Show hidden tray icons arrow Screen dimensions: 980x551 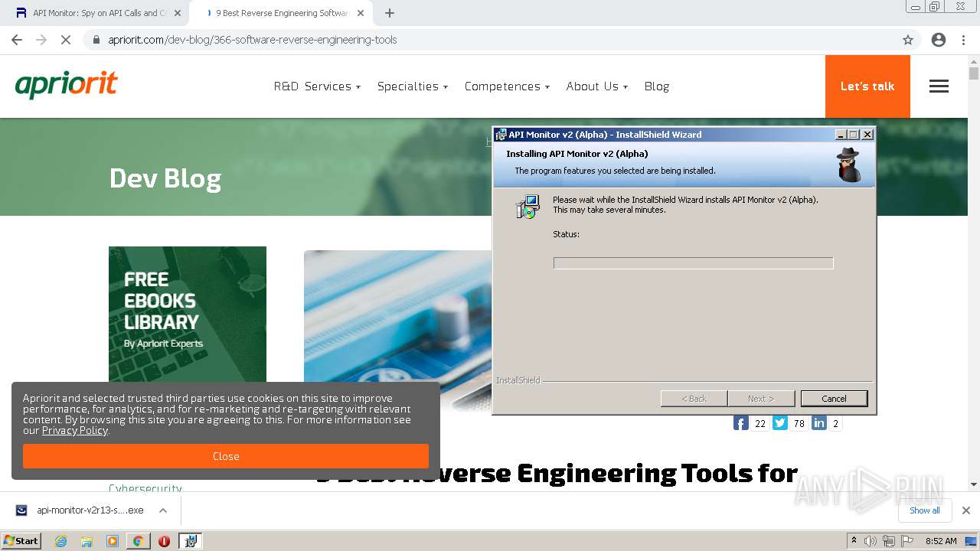[x=854, y=541]
